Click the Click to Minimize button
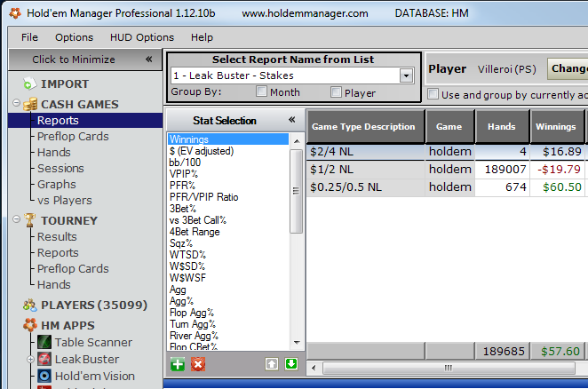Viewport: 588px width, 389px height. [85, 60]
